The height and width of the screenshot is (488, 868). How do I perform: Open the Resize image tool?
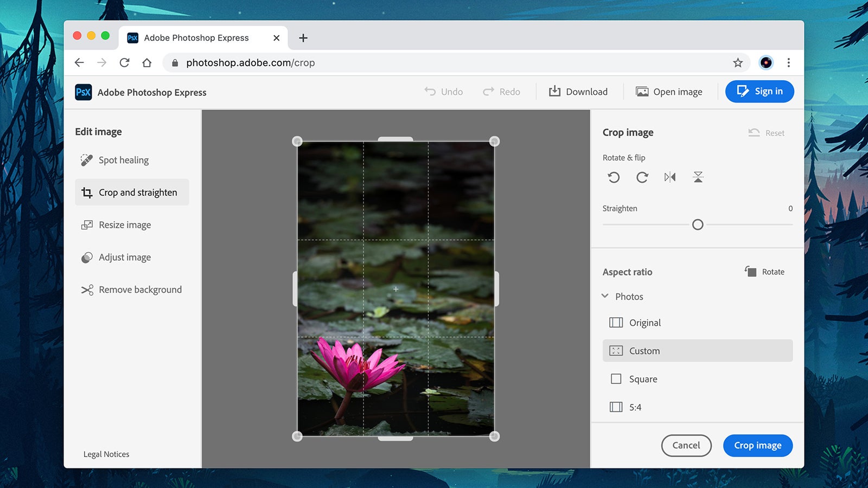tap(124, 224)
